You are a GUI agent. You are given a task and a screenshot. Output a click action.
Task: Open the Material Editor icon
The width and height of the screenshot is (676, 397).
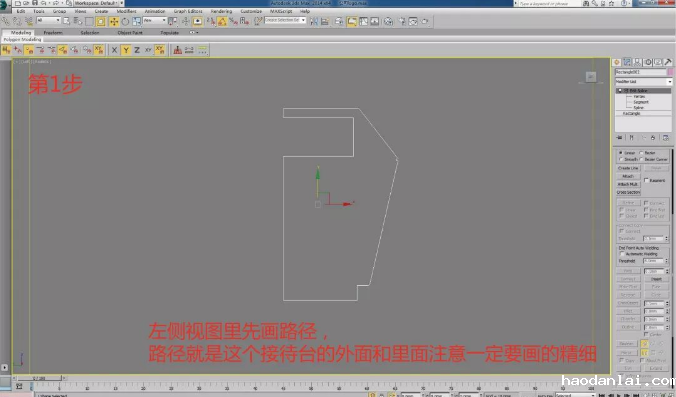(388, 21)
